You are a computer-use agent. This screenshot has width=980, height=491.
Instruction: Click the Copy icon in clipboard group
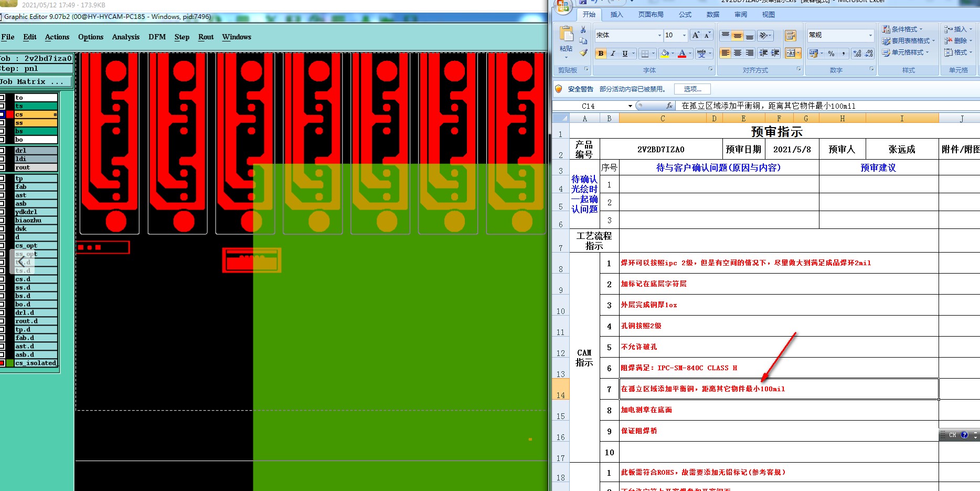coord(583,41)
